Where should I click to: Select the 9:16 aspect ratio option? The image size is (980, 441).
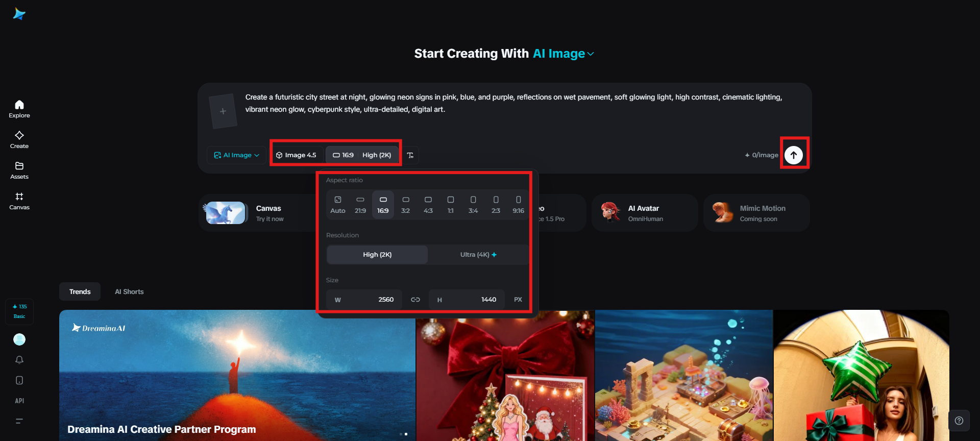click(x=518, y=205)
